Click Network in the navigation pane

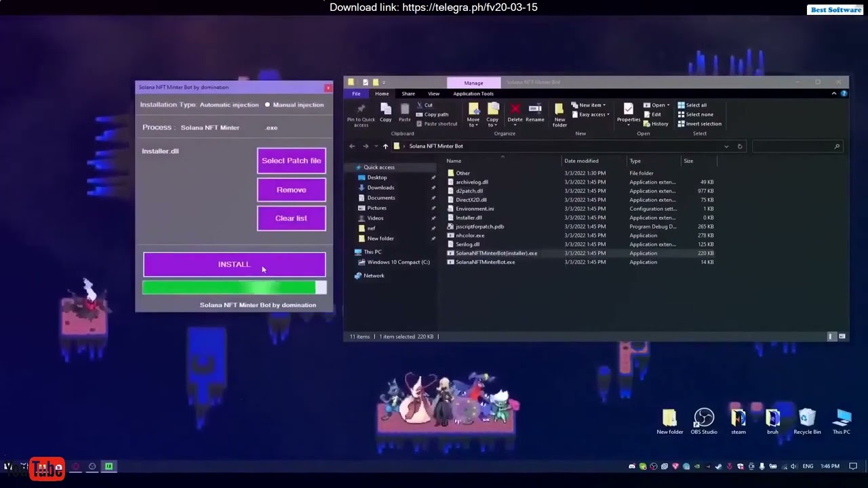tap(374, 276)
